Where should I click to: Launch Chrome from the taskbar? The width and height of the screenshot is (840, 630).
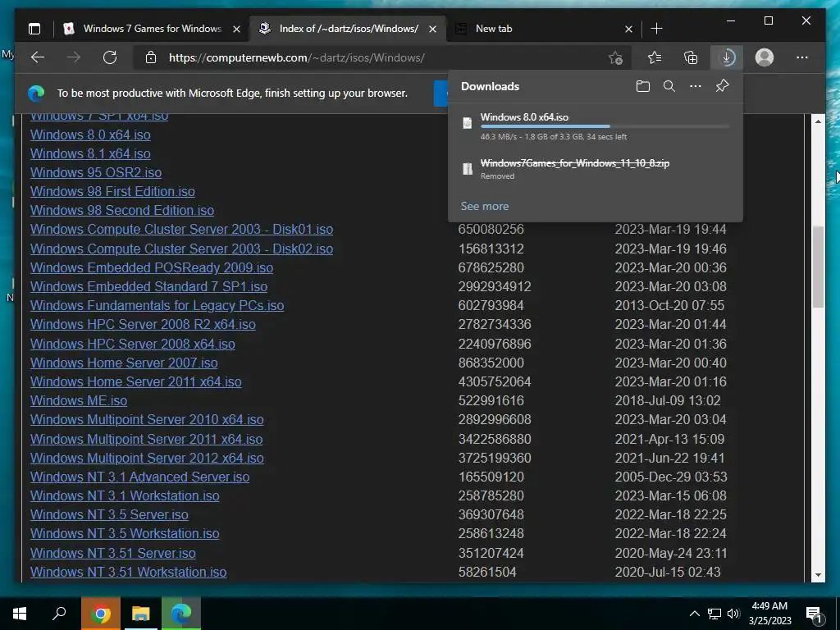[100, 614]
